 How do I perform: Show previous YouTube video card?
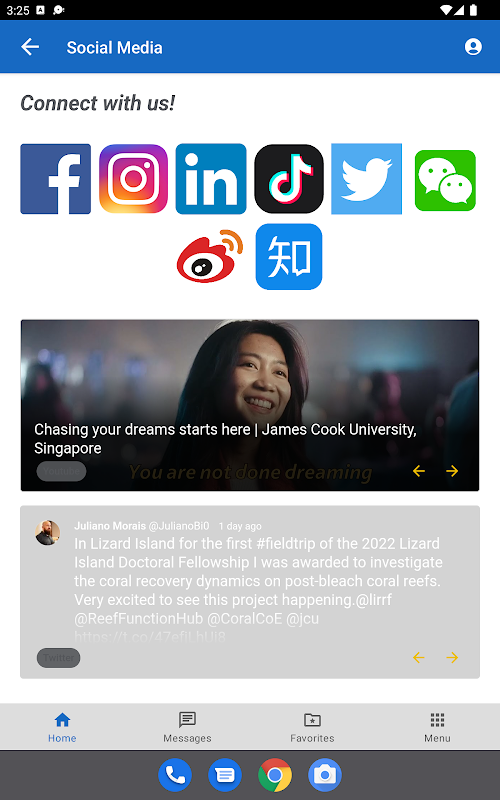419,471
